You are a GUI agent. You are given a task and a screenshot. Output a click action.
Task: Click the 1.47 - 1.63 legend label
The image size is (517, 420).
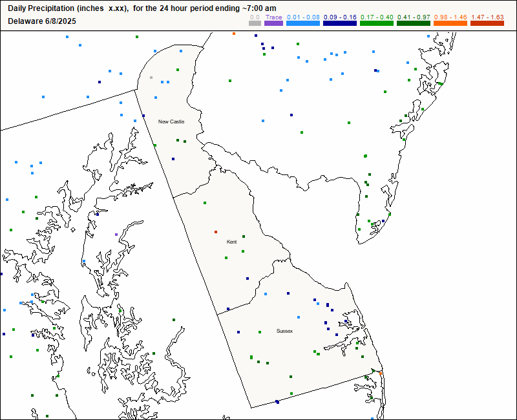click(x=487, y=17)
